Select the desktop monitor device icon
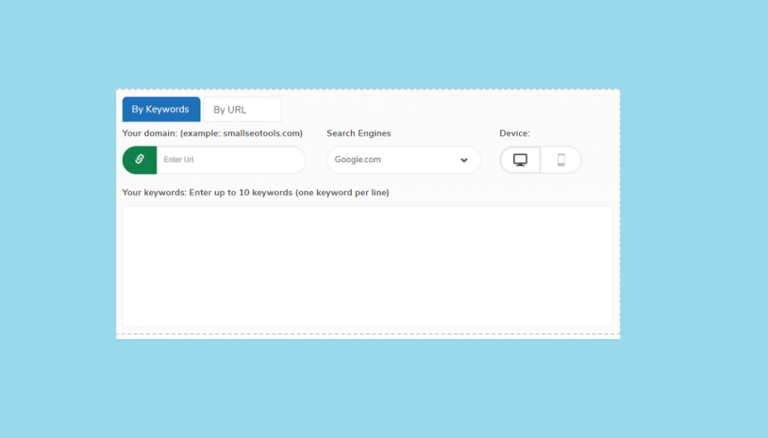This screenshot has height=438, width=768. [x=520, y=160]
